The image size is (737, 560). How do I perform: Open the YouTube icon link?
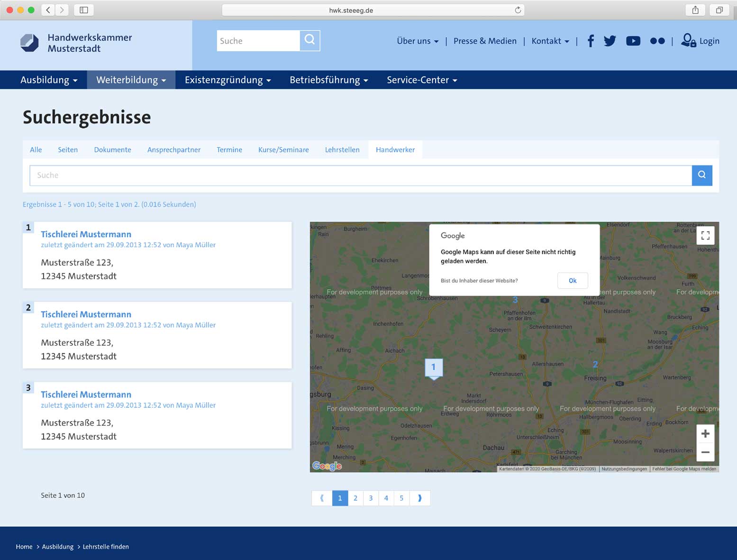click(633, 41)
